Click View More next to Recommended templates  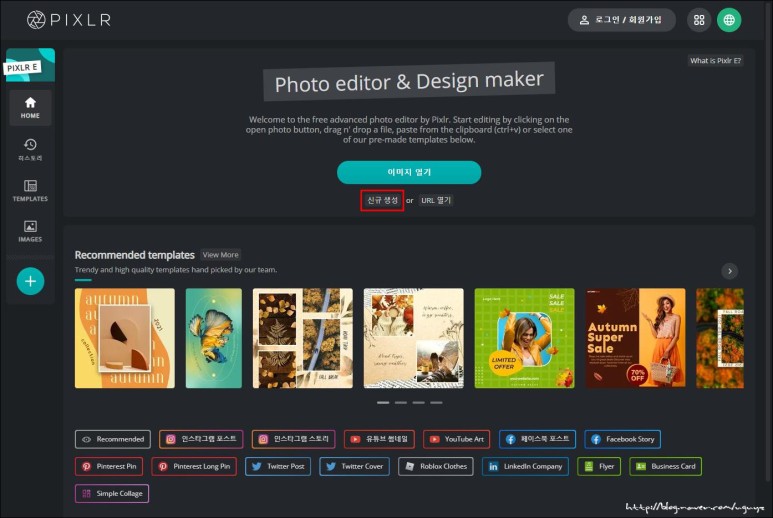220,255
